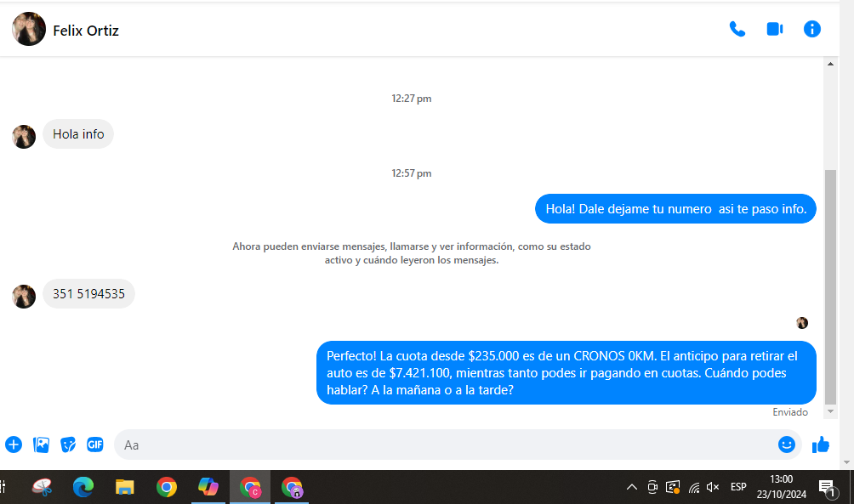Attach a photo using the image icon

coord(41,445)
